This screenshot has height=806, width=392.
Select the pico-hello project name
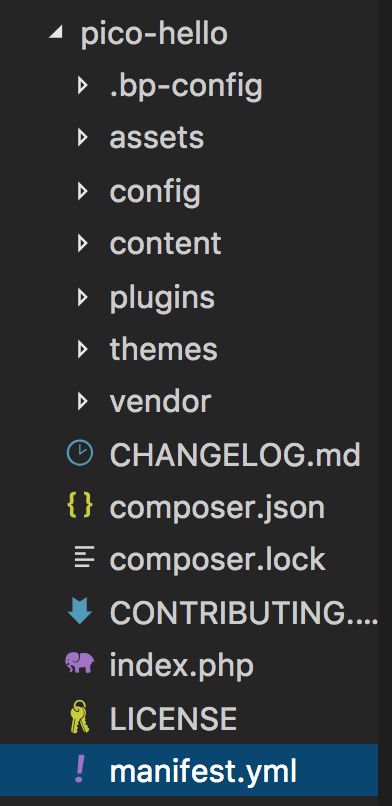(x=154, y=35)
